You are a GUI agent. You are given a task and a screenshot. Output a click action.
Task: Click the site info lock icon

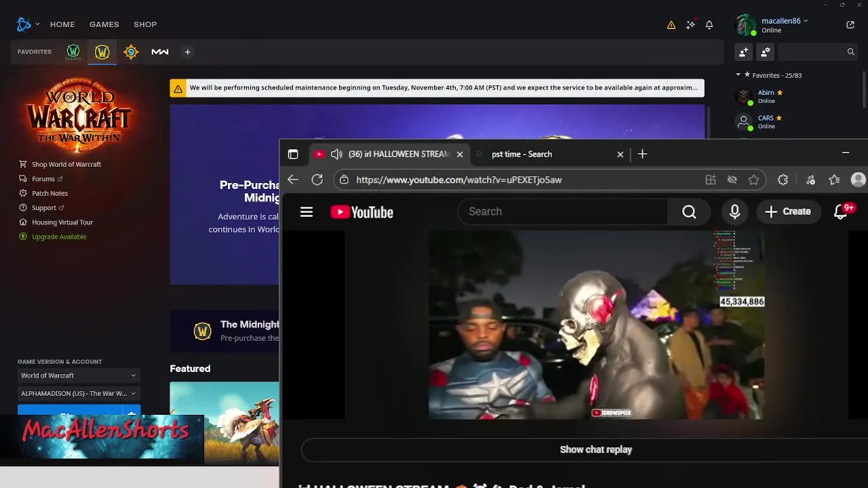click(344, 180)
